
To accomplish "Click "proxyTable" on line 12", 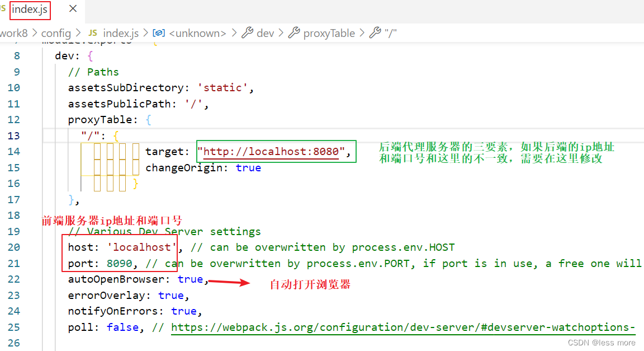I will coord(100,120).
